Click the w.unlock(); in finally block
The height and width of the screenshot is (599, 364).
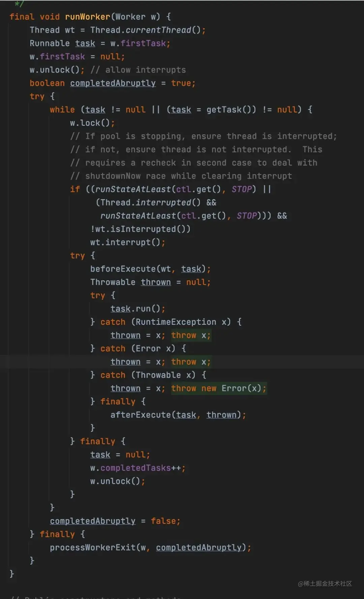pyautogui.click(x=118, y=481)
